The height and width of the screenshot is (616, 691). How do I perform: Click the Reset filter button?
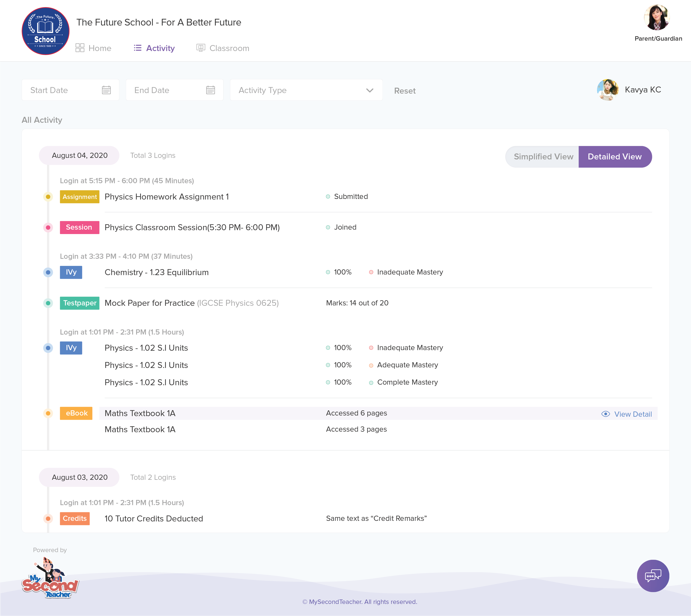point(405,91)
